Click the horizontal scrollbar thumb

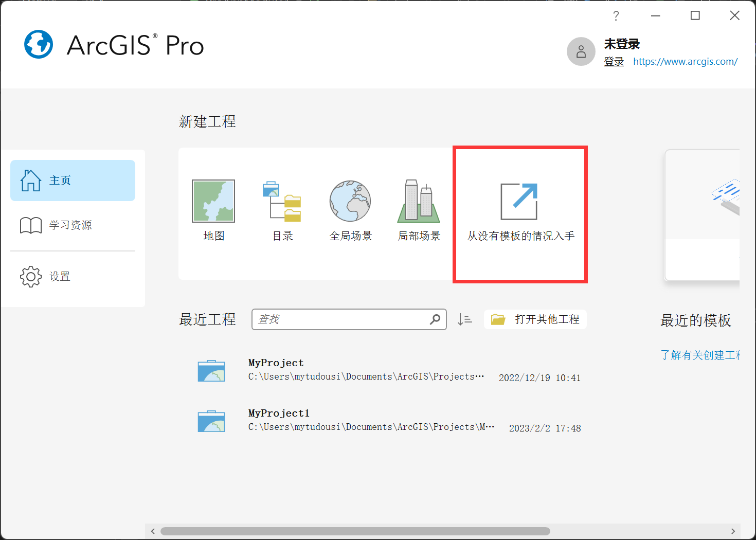[355, 531]
